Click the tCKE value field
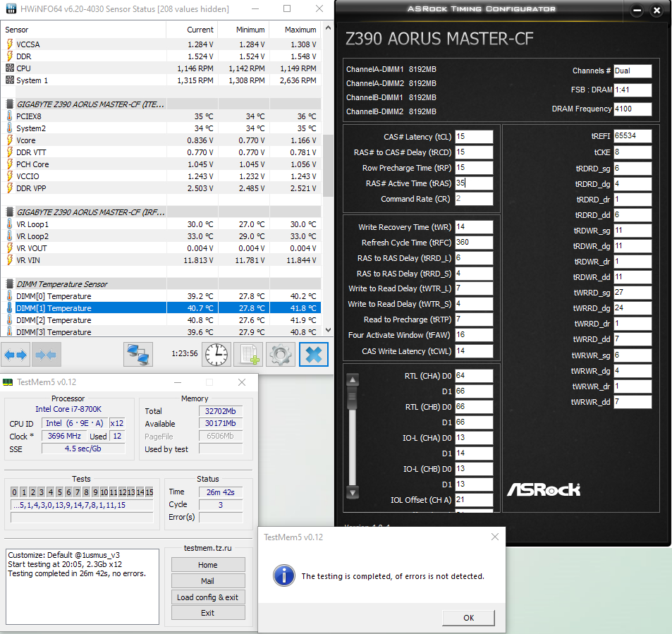 pyautogui.click(x=633, y=152)
